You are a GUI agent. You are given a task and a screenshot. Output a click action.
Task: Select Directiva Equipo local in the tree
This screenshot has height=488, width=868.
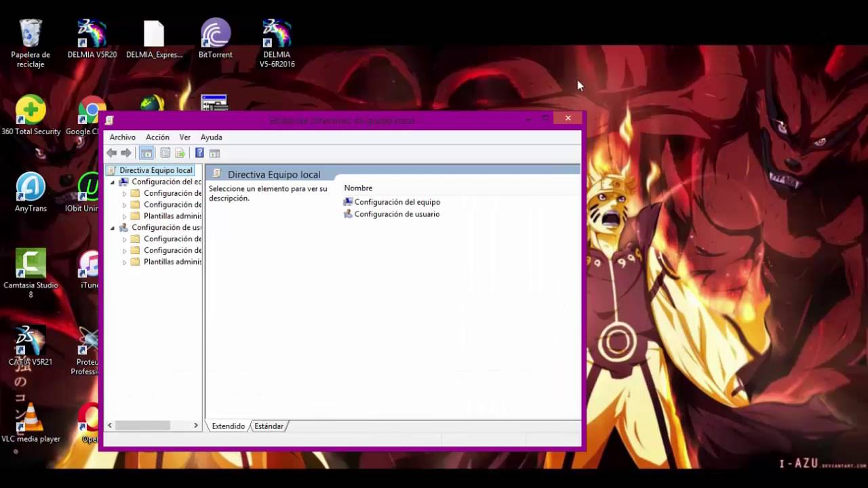tap(156, 170)
